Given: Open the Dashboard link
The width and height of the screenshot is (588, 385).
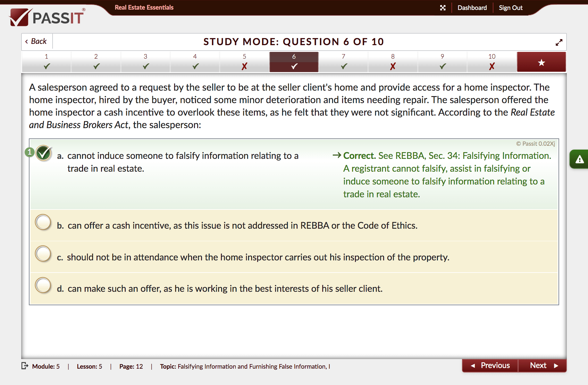Looking at the screenshot, I should click(472, 7).
